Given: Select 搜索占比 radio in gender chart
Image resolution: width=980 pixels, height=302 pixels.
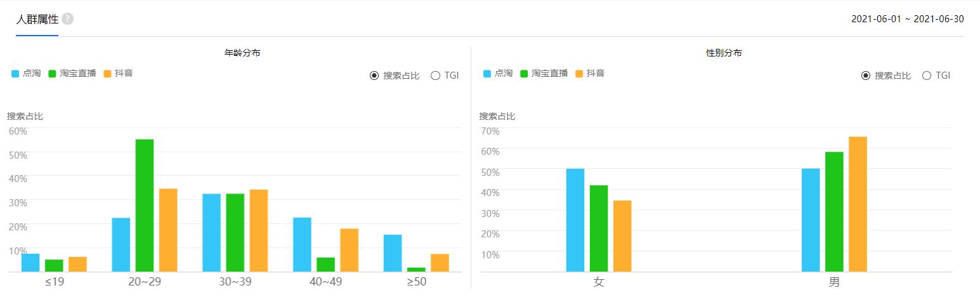Looking at the screenshot, I should click(x=866, y=75).
